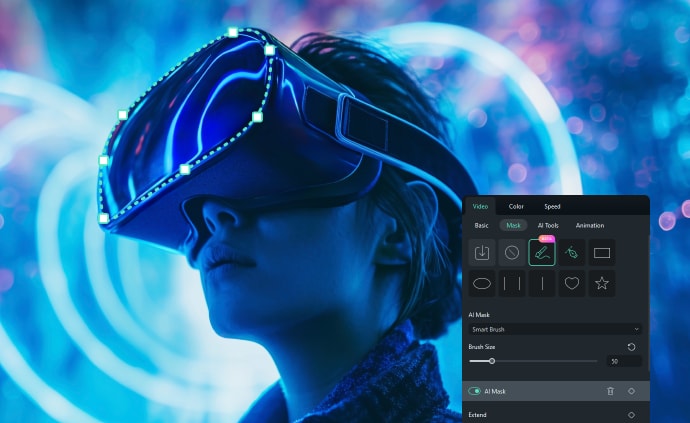
Task: Click the Brush Size slider handle
Action: (x=492, y=361)
